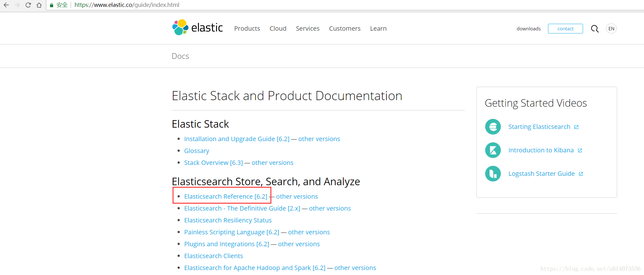Open Plugins and Integrations [6.2]
Image resolution: width=644 pixels, height=275 pixels.
coord(227,244)
